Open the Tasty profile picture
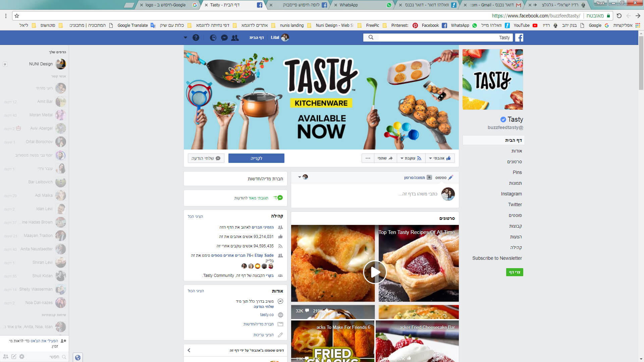The width and height of the screenshot is (644, 362). coord(493,79)
